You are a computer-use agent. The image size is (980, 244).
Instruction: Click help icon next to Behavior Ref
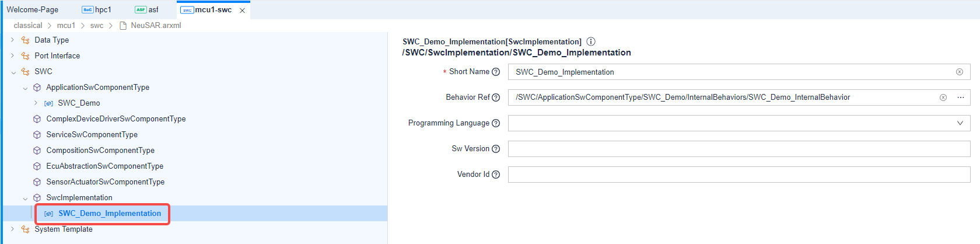click(x=496, y=97)
